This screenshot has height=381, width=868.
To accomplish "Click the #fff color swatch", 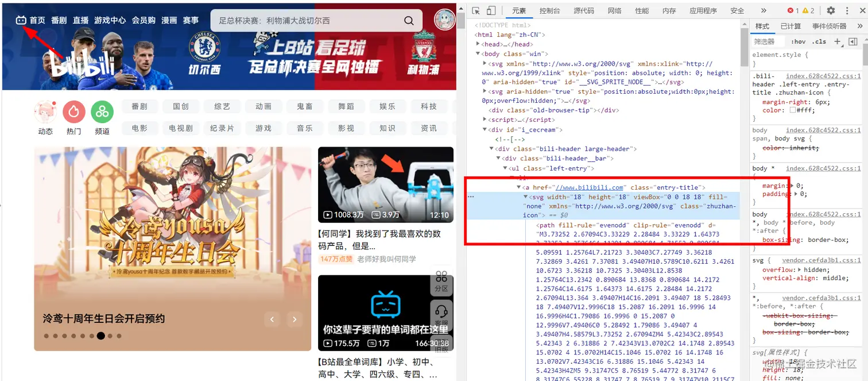I will (793, 110).
